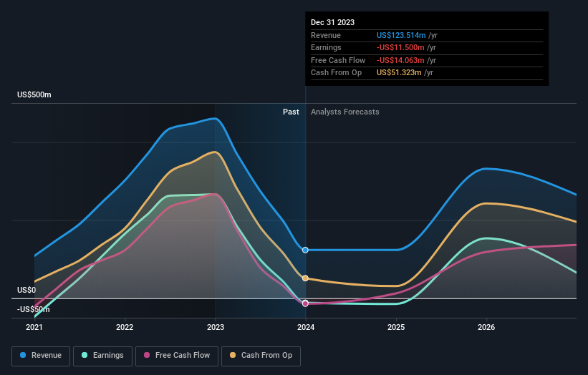The image size is (588, 375).
Task: Click the Revenue value US$123.514m in tooltip
Action: (401, 35)
